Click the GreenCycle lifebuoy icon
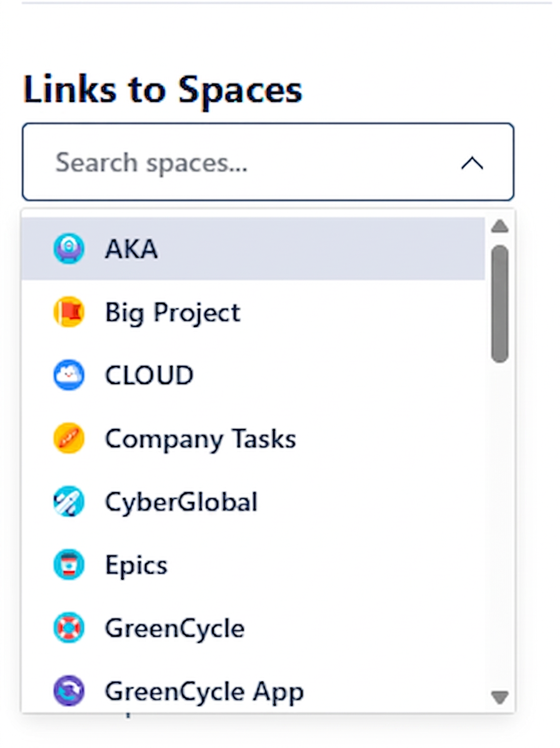The image size is (560, 748). [x=69, y=628]
